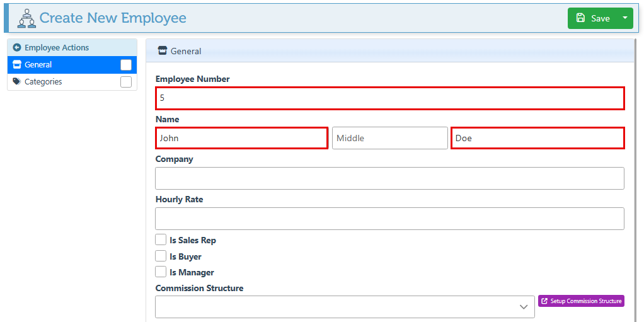This screenshot has height=322, width=644.
Task: Click the external link icon on Setup Commission Structure
Action: 544,301
